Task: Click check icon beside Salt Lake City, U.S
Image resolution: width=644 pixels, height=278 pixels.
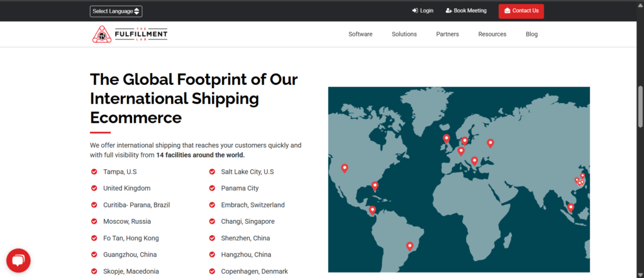Action: [212, 172]
